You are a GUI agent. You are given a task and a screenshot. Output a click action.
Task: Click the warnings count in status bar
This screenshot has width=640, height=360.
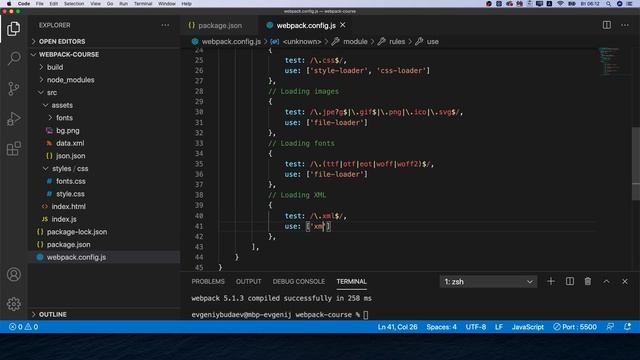(x=32, y=327)
